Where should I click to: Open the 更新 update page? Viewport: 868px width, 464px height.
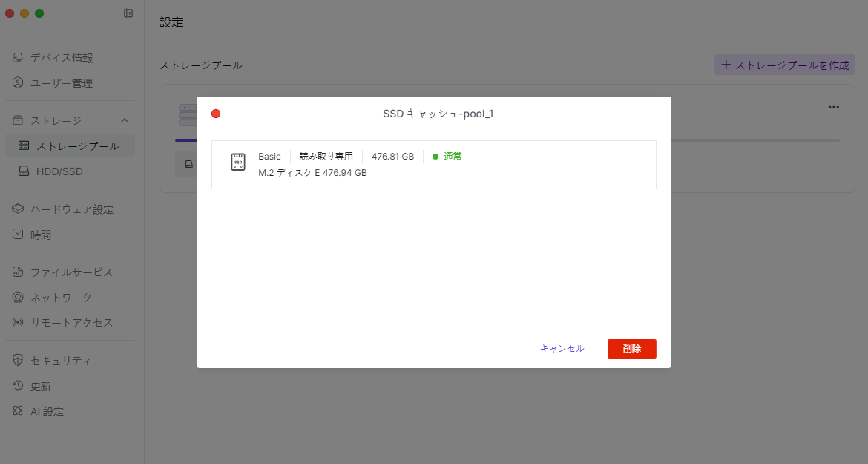[41, 386]
